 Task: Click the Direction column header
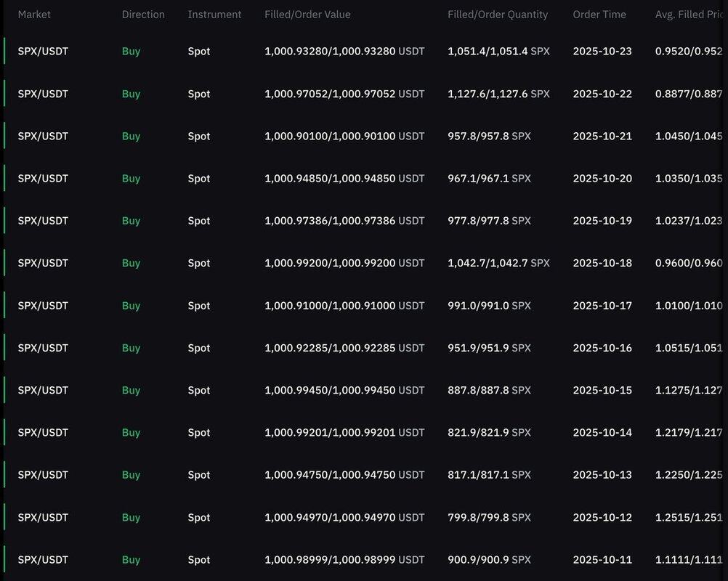143,15
